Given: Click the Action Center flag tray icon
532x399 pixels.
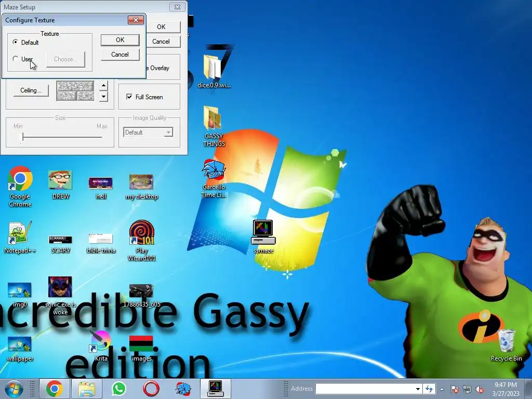Looking at the screenshot, I should 455,389.
